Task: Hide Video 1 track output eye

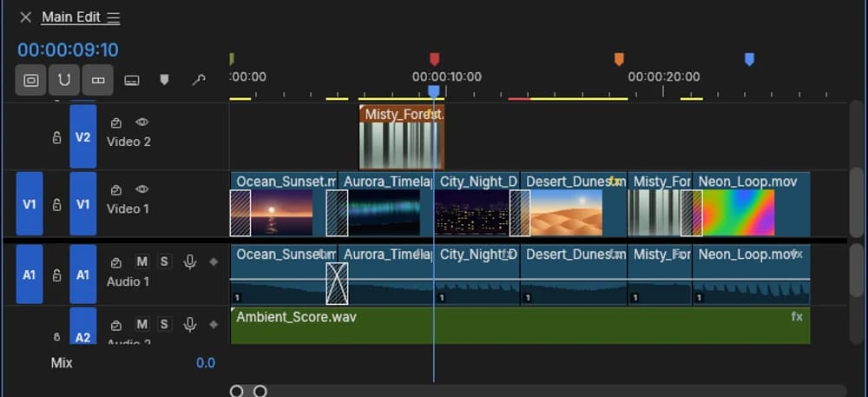Action: pos(142,189)
